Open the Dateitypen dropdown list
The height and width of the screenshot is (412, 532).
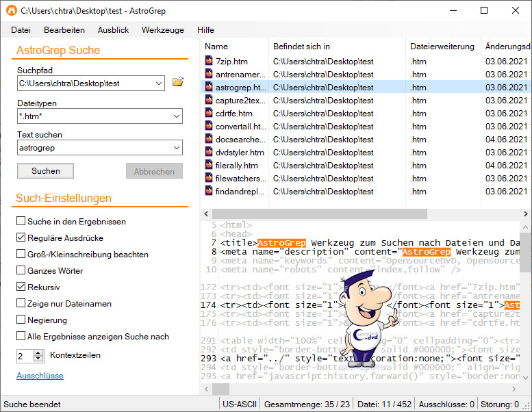coord(177,116)
